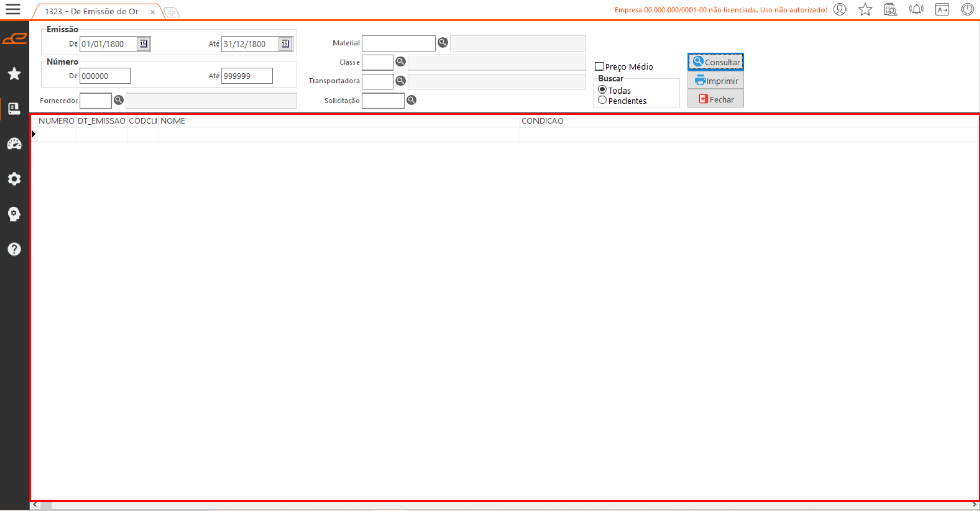Click the Consultar button
This screenshot has width=980, height=511.
pyautogui.click(x=716, y=62)
